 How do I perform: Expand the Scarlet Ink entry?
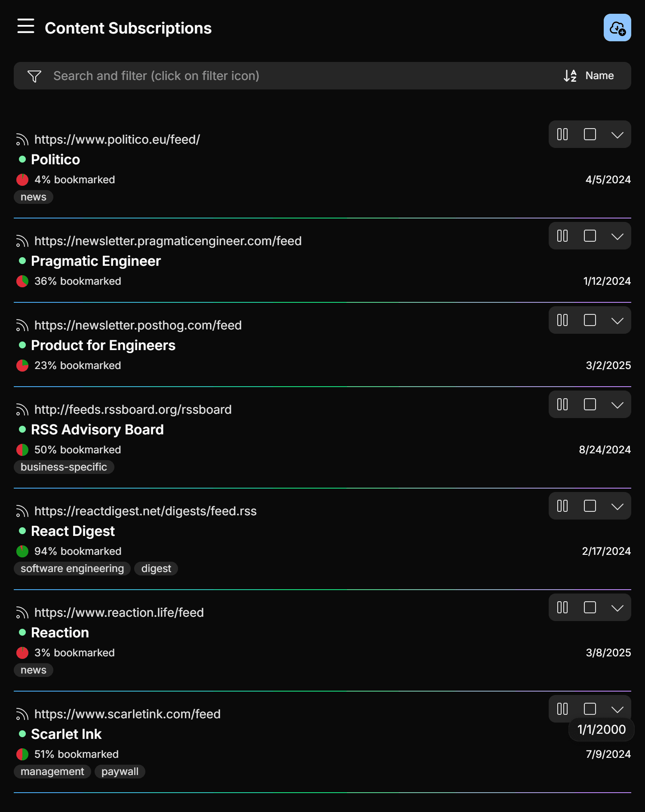(x=617, y=709)
